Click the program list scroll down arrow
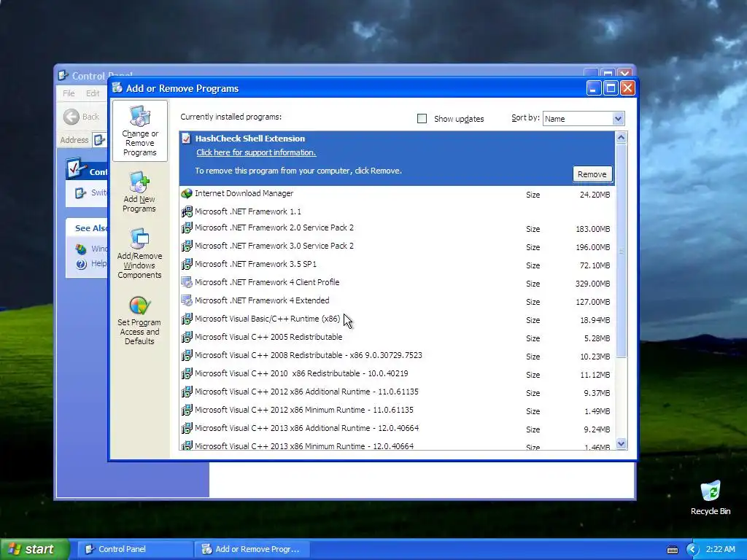 pyautogui.click(x=621, y=444)
